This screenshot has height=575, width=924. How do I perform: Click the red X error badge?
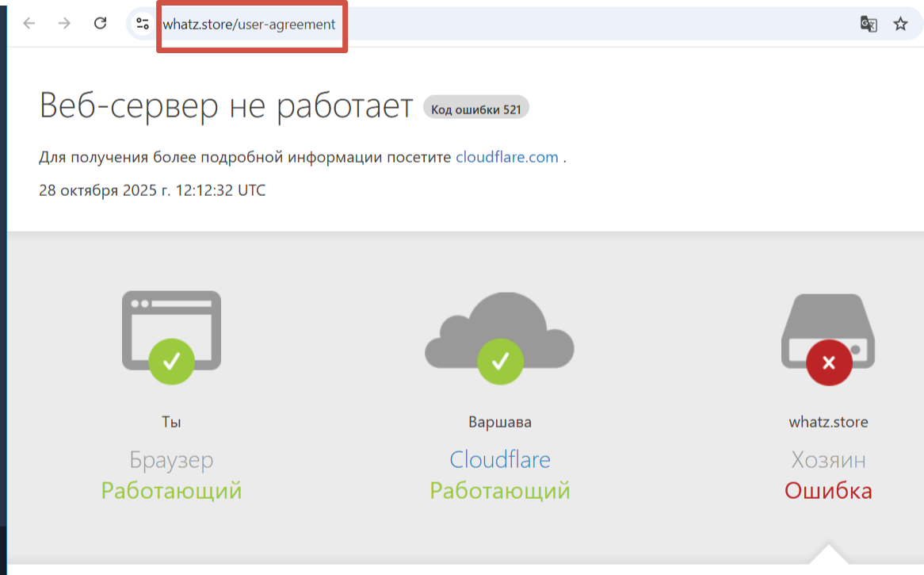[828, 362]
